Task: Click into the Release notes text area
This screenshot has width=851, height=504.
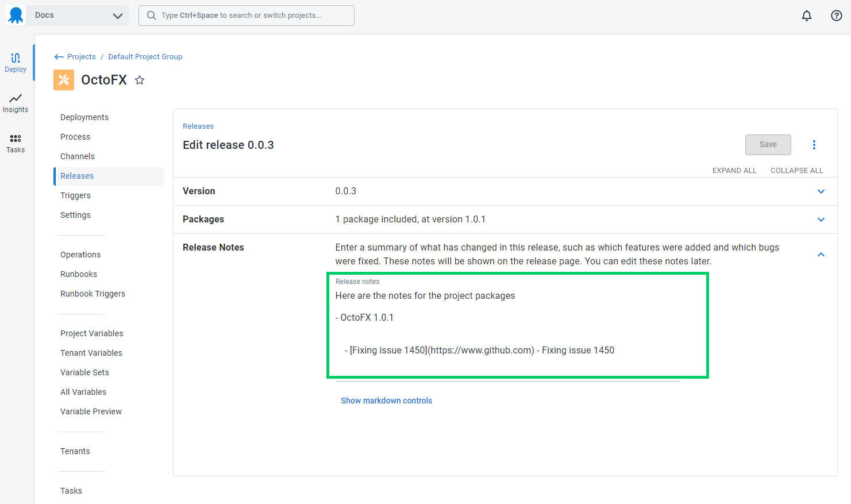Action: (508, 328)
